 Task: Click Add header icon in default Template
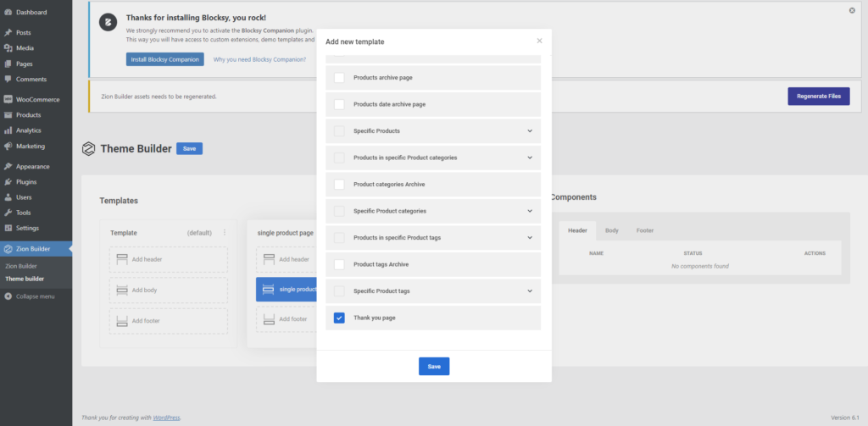[x=122, y=259]
